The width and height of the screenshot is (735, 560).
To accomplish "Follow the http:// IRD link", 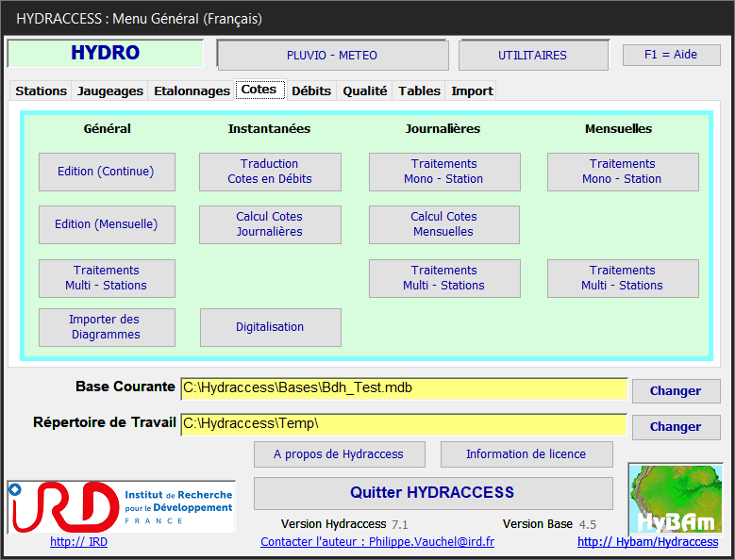I will click(x=78, y=542).
